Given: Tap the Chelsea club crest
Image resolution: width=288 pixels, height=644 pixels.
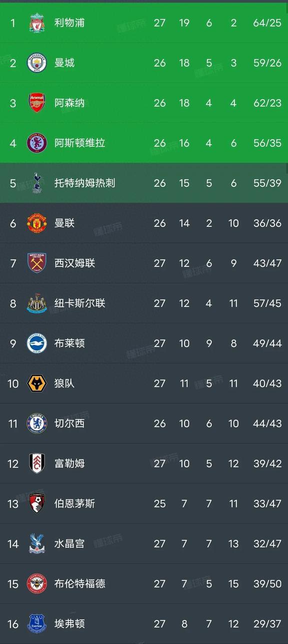Looking at the screenshot, I should pos(37,423).
